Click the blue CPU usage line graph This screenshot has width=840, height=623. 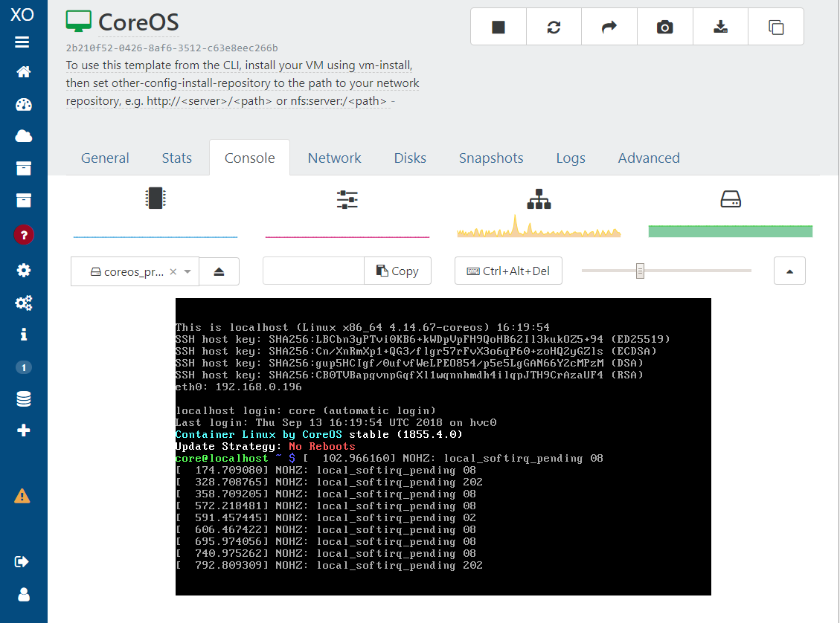click(x=156, y=236)
